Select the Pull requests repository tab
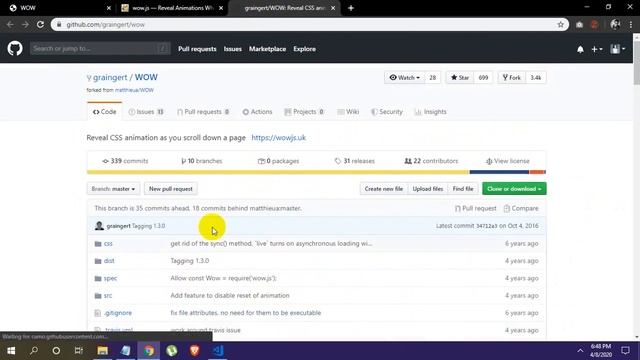The height and width of the screenshot is (360, 640). [203, 111]
